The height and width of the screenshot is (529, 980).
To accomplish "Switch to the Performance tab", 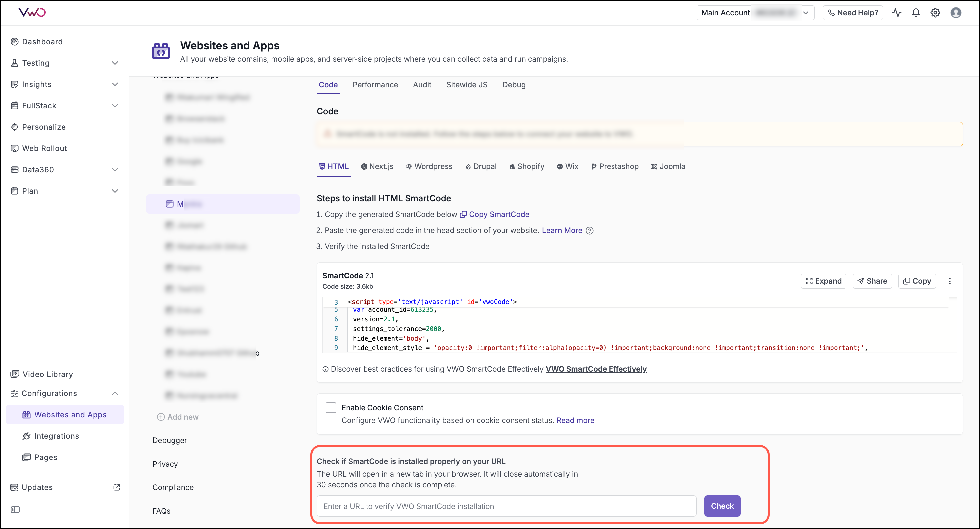I will tap(375, 85).
